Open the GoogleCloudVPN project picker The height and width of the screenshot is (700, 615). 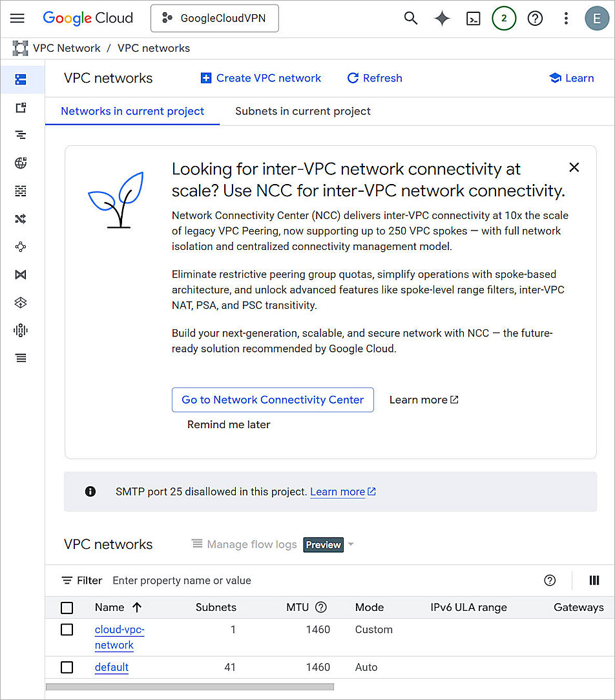tap(214, 18)
